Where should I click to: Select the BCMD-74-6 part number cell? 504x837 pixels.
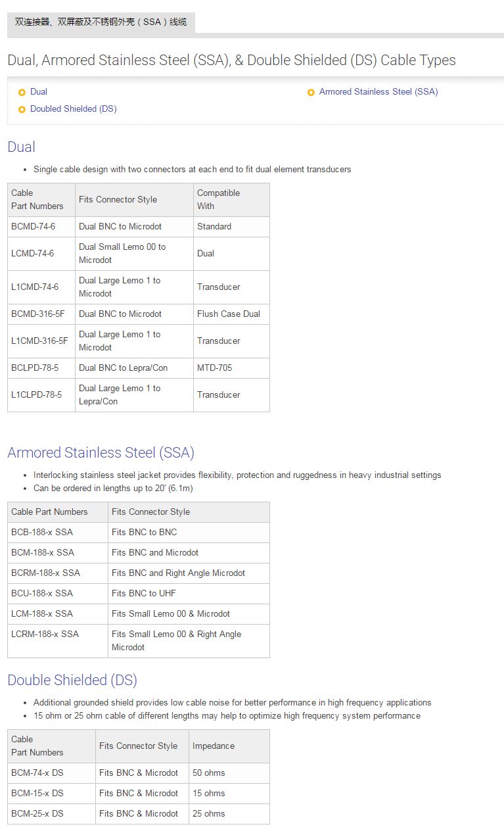tap(34, 227)
